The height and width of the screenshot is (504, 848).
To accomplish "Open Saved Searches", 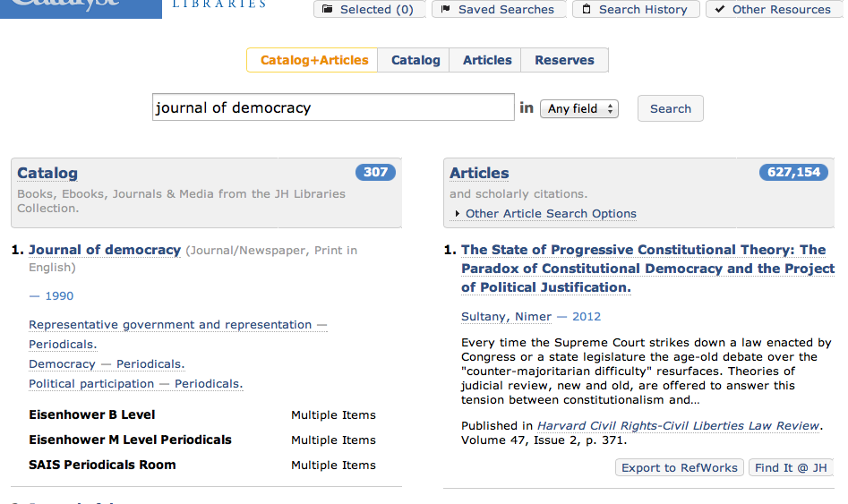I will pyautogui.click(x=499, y=9).
